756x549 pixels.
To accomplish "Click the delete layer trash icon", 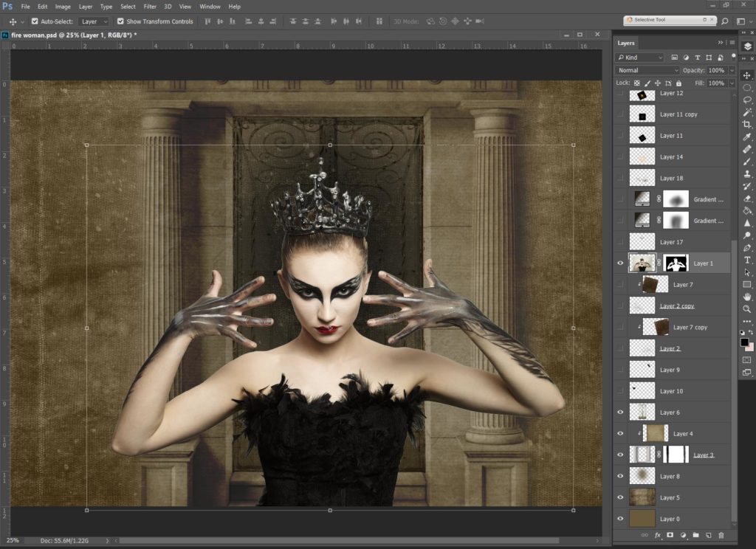I will tap(721, 535).
